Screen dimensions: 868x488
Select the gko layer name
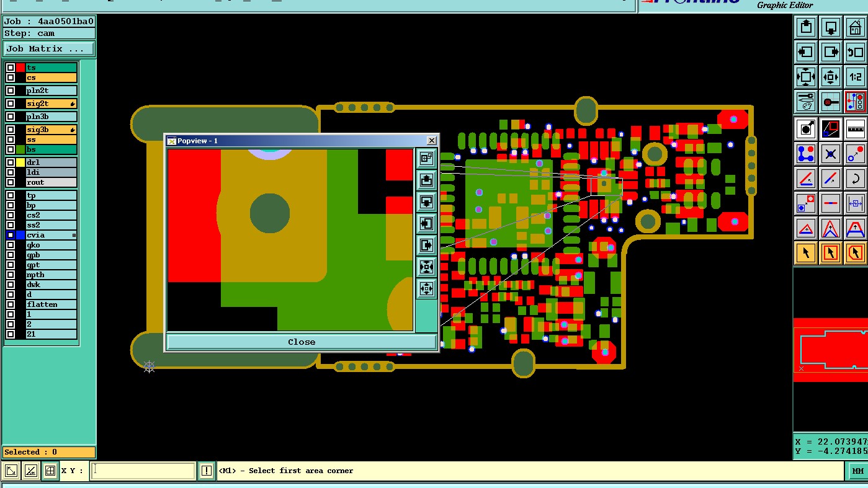51,245
